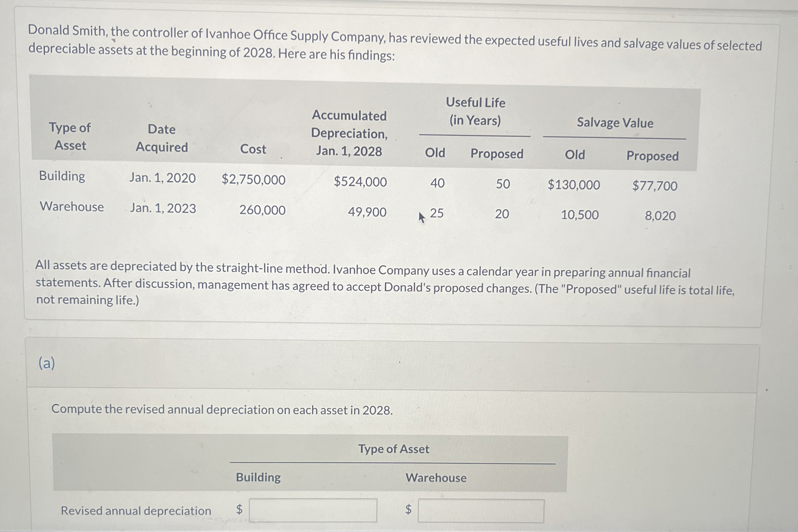Click the Useful Life (in Years) header
The image size is (798, 532).
click(475, 112)
